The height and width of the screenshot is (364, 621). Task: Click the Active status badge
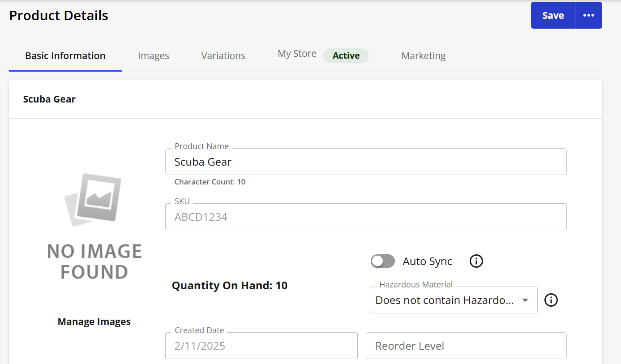(346, 56)
